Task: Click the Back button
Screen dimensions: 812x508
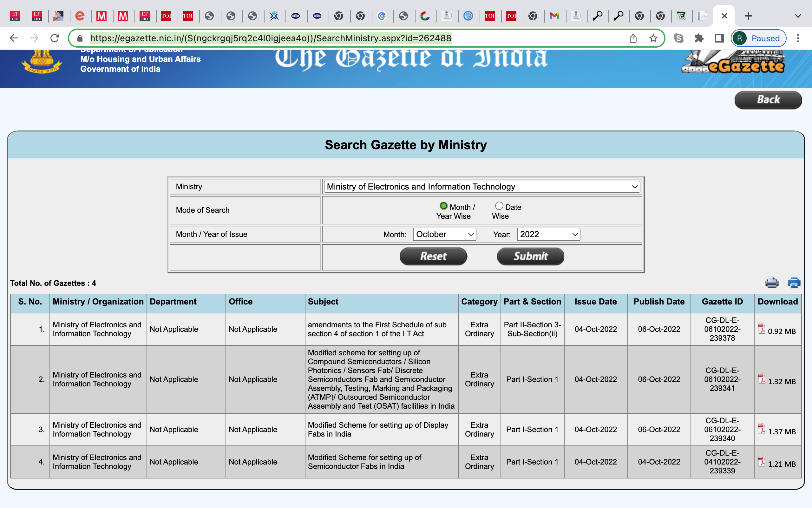Action: 768,100
